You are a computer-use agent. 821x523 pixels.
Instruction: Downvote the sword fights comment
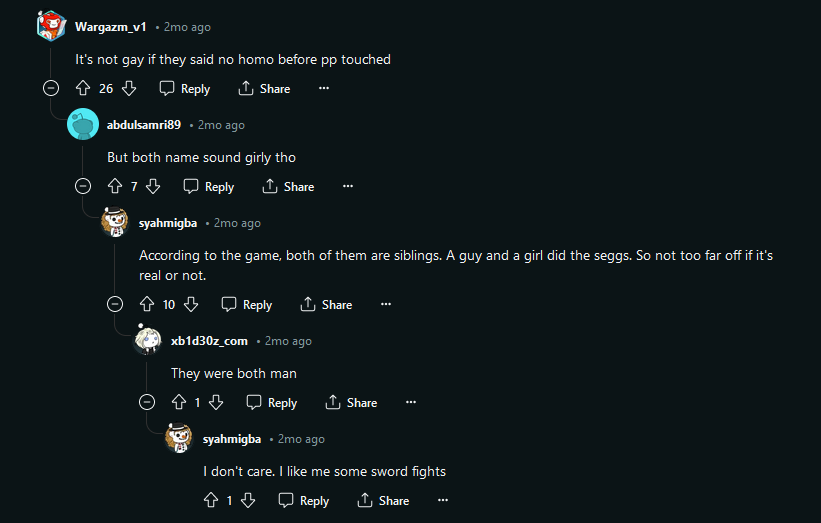[x=248, y=500]
